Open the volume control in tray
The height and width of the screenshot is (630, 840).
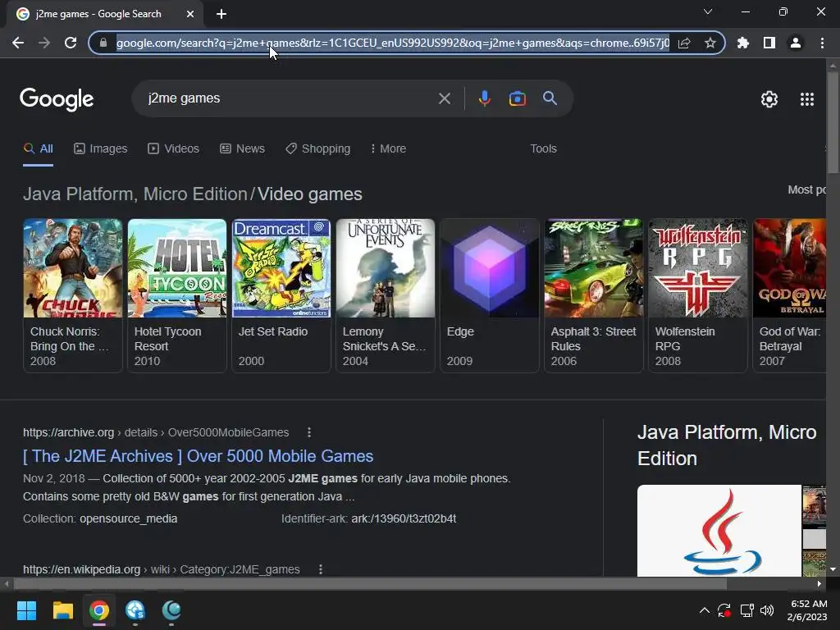point(767,610)
